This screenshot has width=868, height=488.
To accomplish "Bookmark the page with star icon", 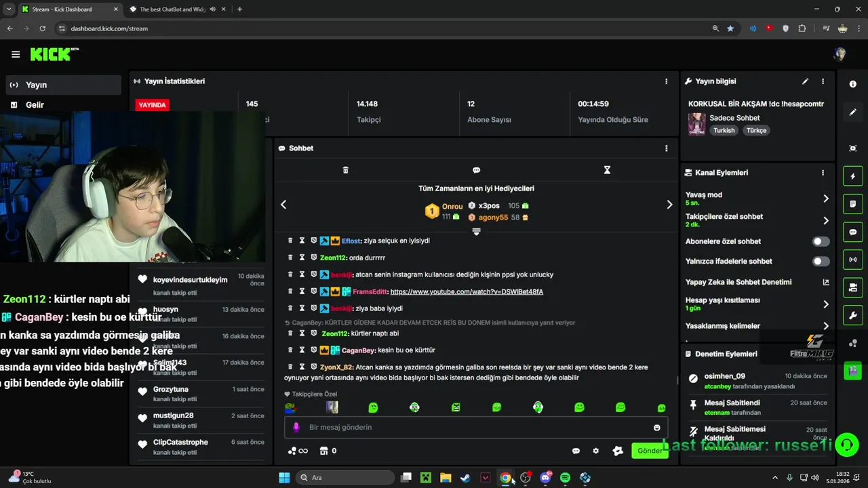I will point(730,28).
